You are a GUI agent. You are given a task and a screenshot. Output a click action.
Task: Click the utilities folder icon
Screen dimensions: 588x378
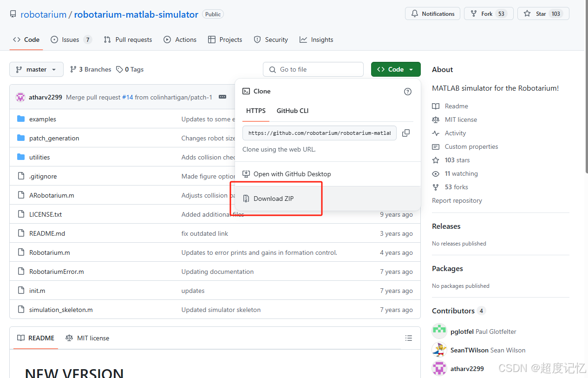21,157
